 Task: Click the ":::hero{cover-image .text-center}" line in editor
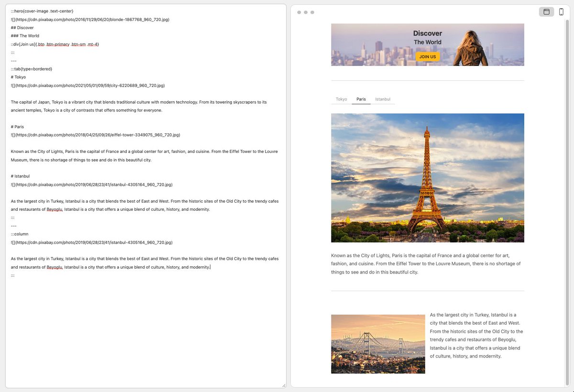[x=42, y=11]
